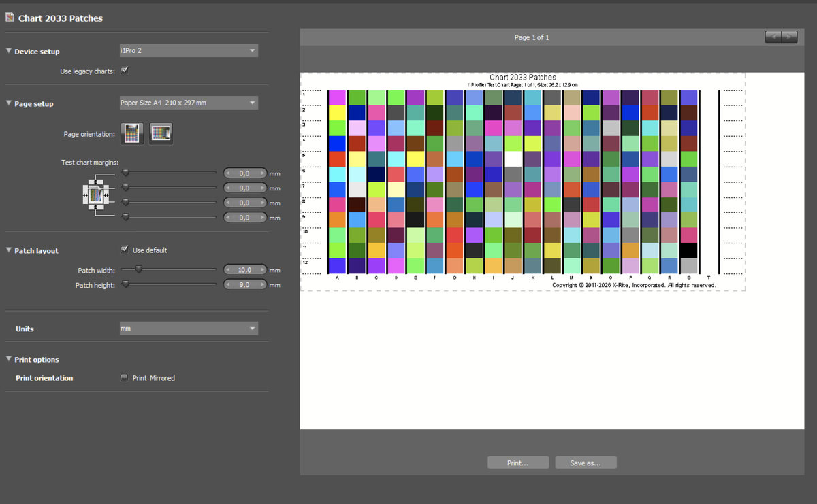The image size is (817, 504).
Task: Toggle the Use legacy charts checkbox
Action: tap(125, 70)
